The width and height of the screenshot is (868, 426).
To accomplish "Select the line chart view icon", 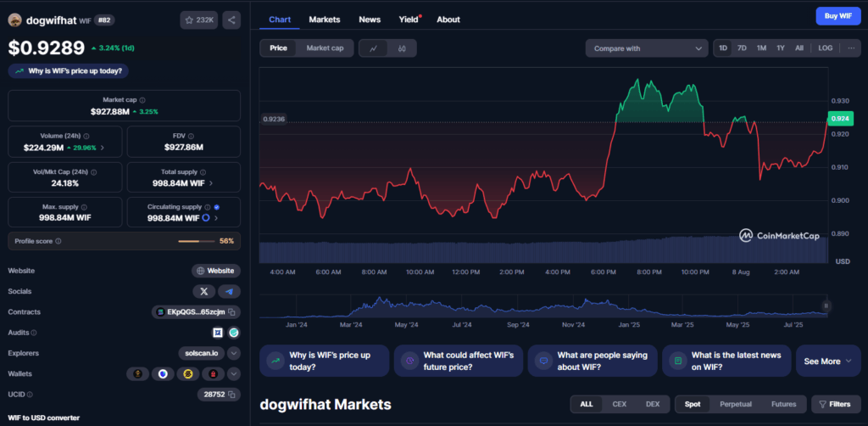I will 374,48.
